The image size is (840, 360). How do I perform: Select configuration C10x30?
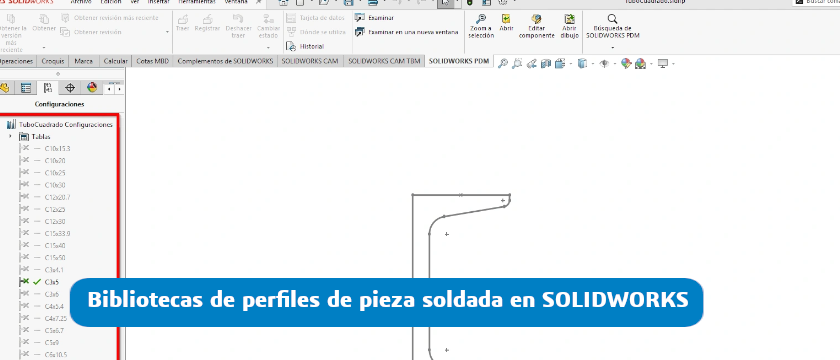click(x=55, y=185)
